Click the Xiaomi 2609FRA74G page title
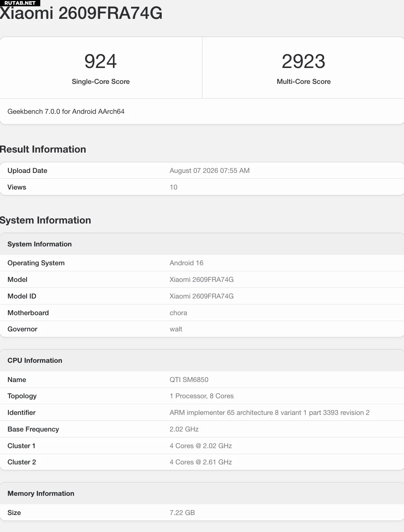Image resolution: width=404 pixels, height=532 pixels. coord(81,13)
